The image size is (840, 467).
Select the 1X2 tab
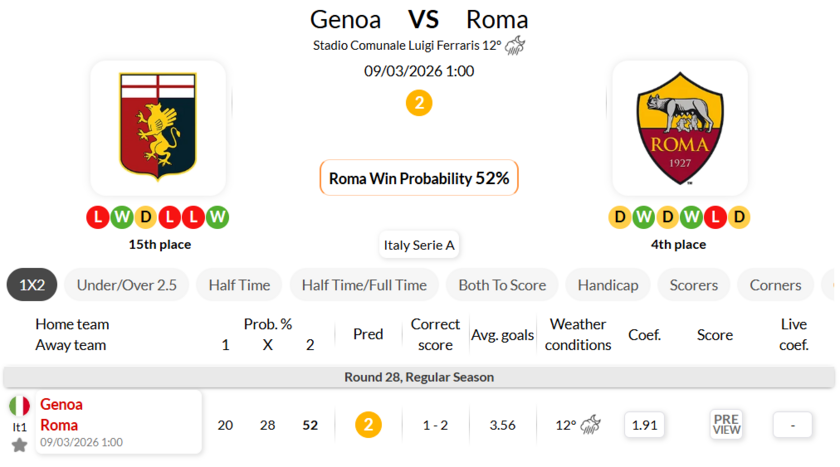(32, 285)
